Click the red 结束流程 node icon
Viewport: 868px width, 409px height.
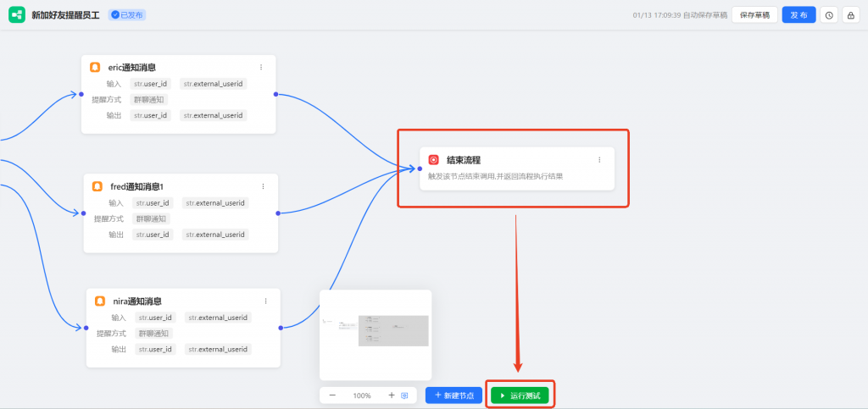pyautogui.click(x=433, y=159)
